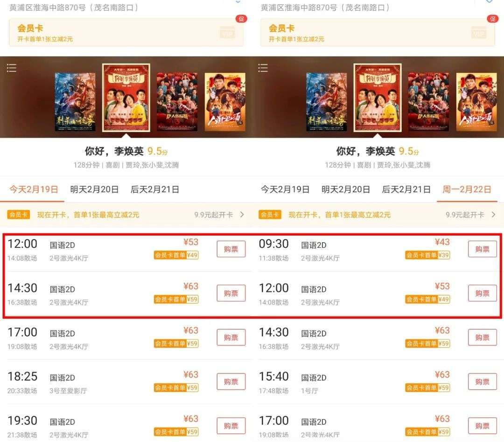Open the 会员卡 banner at top of left panel
The width and height of the screenshot is (504, 442).
click(x=126, y=33)
